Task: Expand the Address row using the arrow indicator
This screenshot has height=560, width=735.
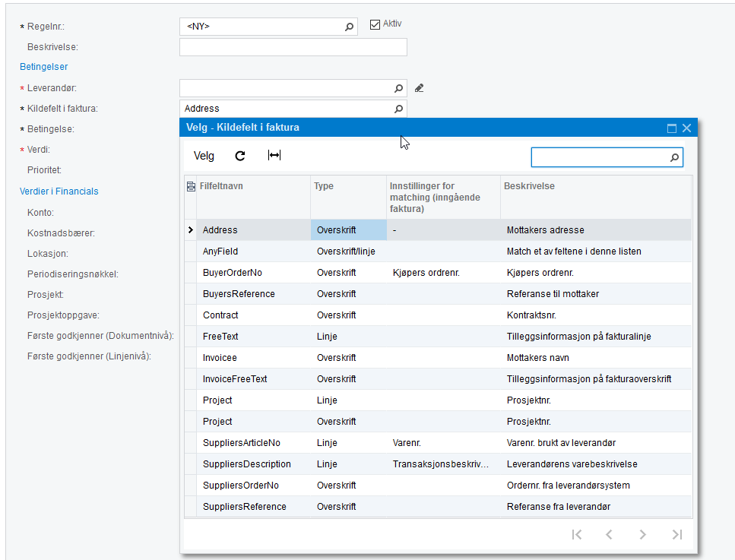Action: (x=190, y=229)
